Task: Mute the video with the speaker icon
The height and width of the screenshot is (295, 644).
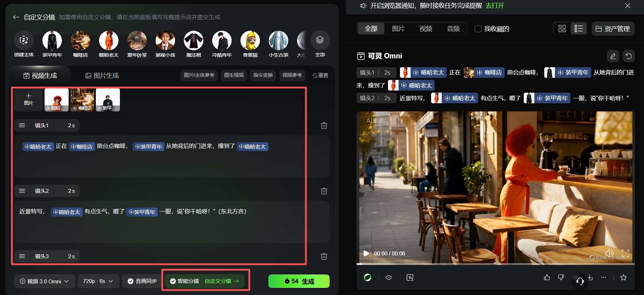Action: point(609,253)
